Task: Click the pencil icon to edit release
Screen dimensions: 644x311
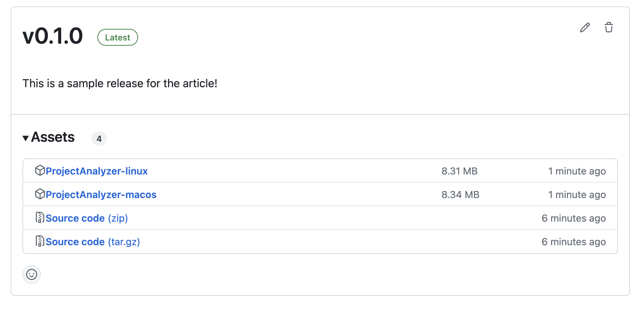Action: tap(585, 27)
